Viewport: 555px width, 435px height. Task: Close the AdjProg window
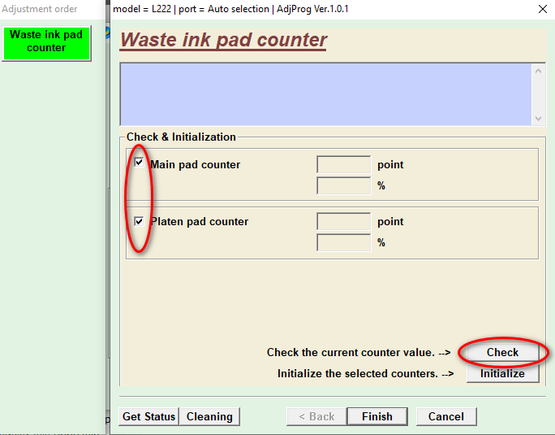[x=542, y=9]
